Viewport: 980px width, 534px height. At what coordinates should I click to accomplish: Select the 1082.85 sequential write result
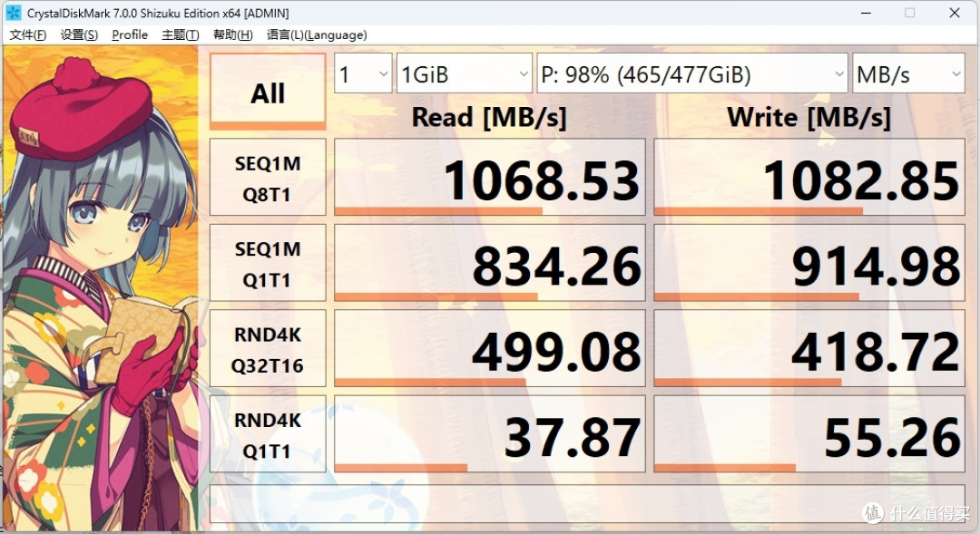(809, 178)
